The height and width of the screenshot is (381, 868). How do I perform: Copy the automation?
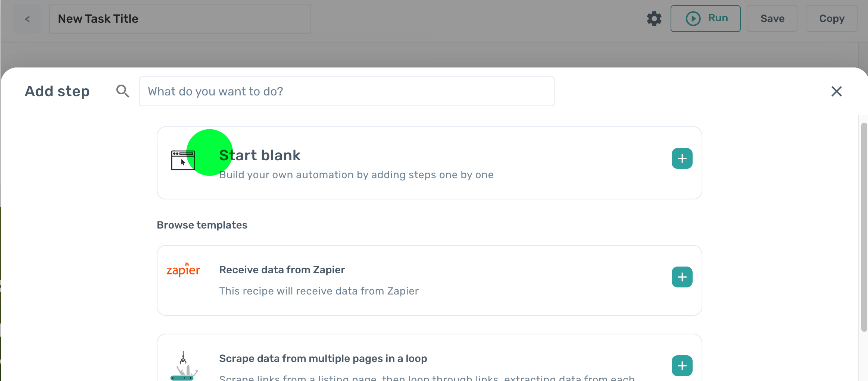pyautogui.click(x=831, y=18)
